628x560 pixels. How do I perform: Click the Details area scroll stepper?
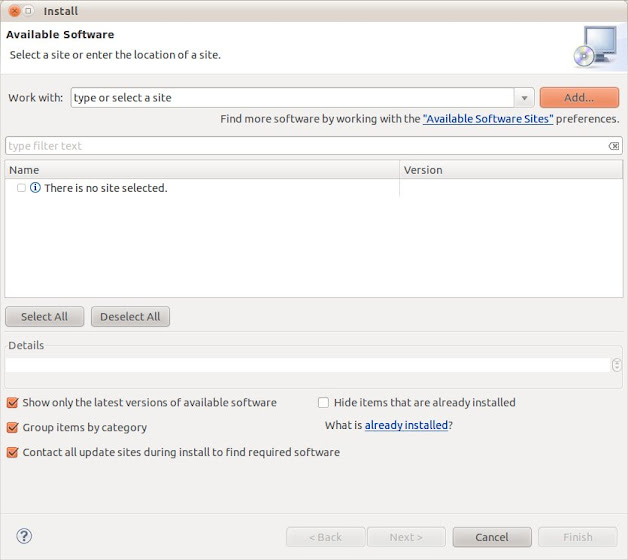click(x=616, y=365)
